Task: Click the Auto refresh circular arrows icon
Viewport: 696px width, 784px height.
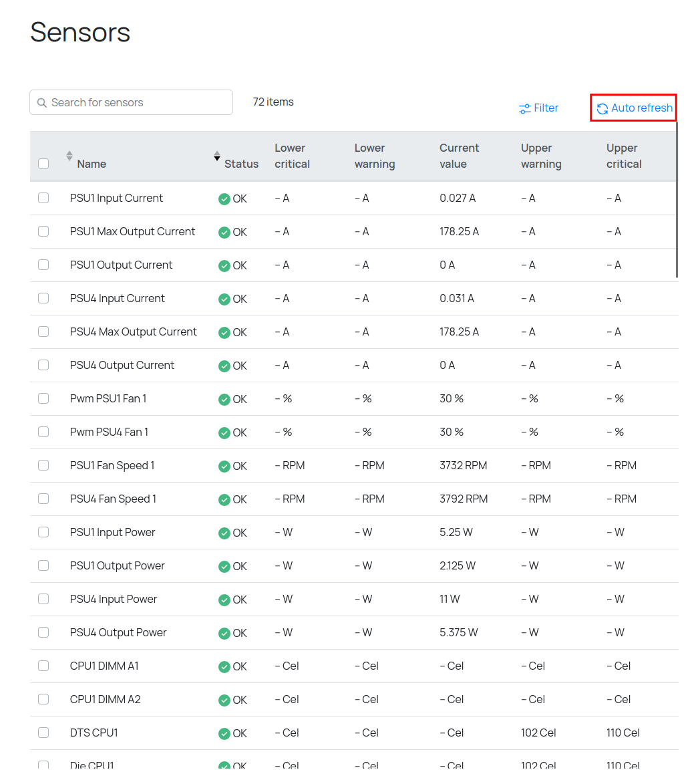Action: click(x=602, y=108)
